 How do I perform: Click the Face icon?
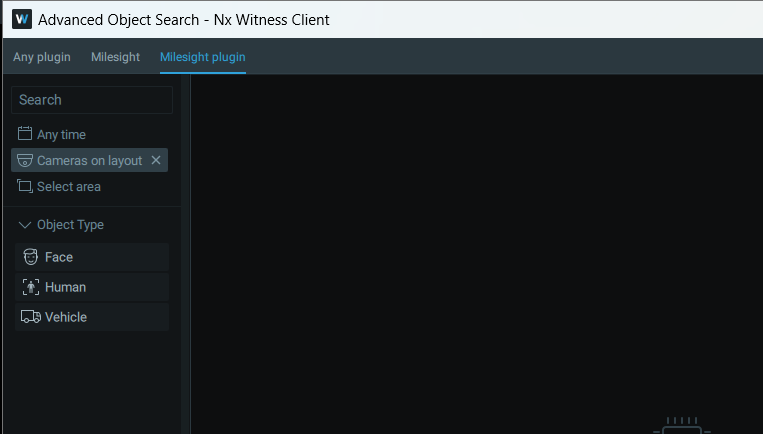(x=31, y=257)
